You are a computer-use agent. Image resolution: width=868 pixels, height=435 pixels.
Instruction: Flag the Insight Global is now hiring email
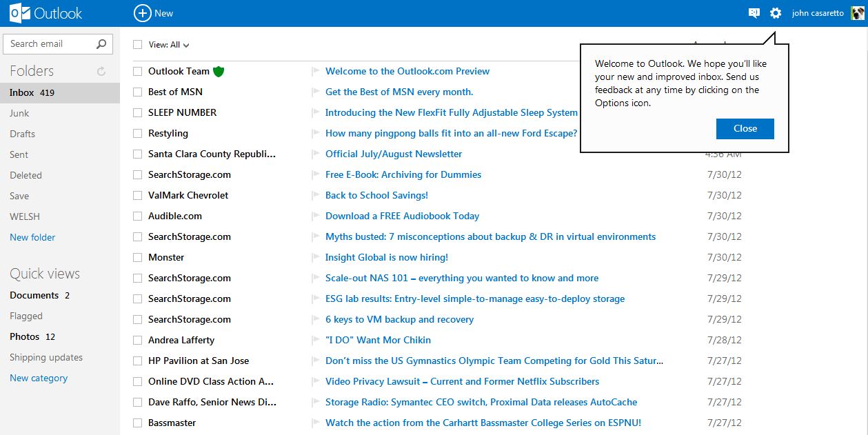316,257
